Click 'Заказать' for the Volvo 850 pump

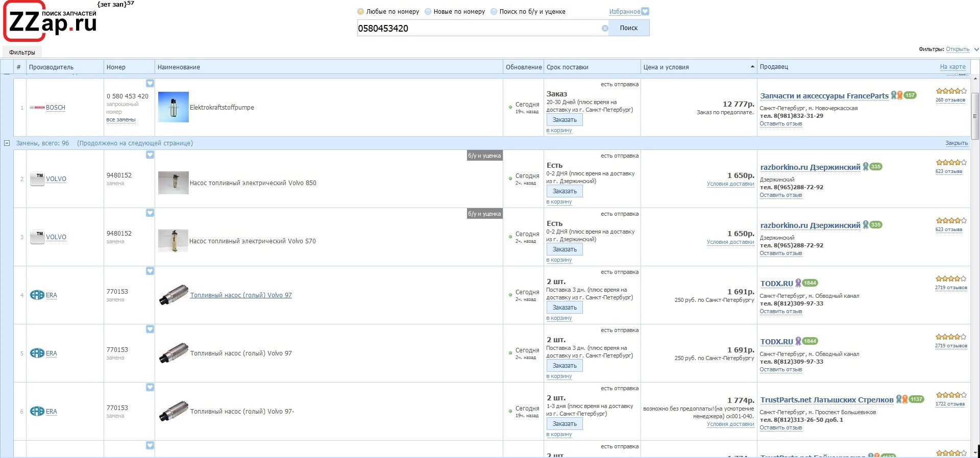[x=564, y=191]
